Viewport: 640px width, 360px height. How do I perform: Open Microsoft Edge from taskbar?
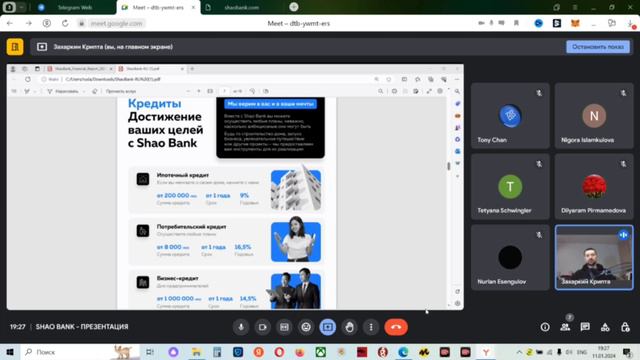coord(403,352)
